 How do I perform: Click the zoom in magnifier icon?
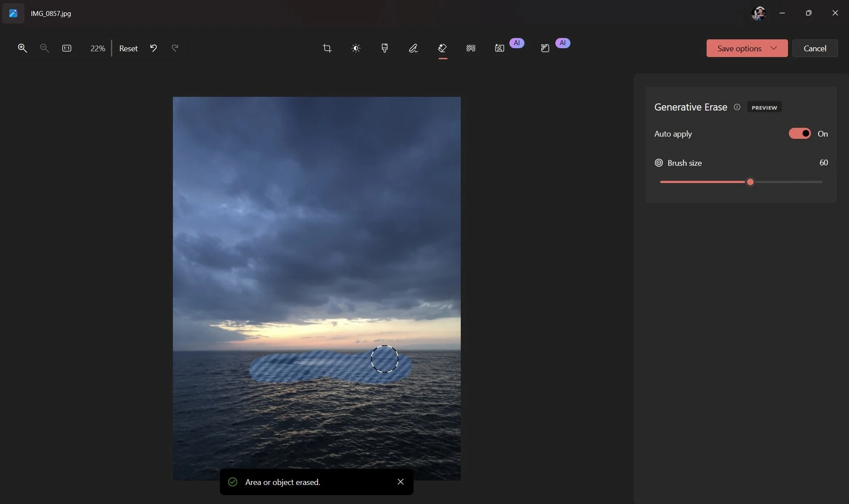tap(22, 48)
